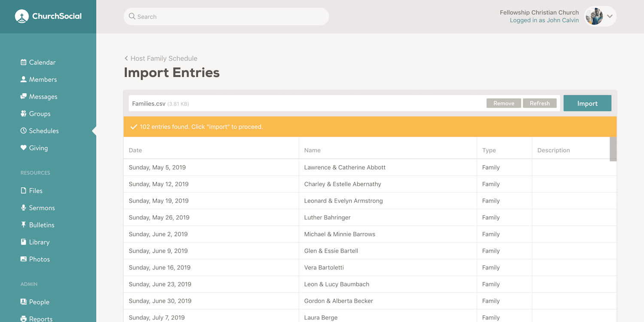Select the Giving heart icon

pos(24,148)
